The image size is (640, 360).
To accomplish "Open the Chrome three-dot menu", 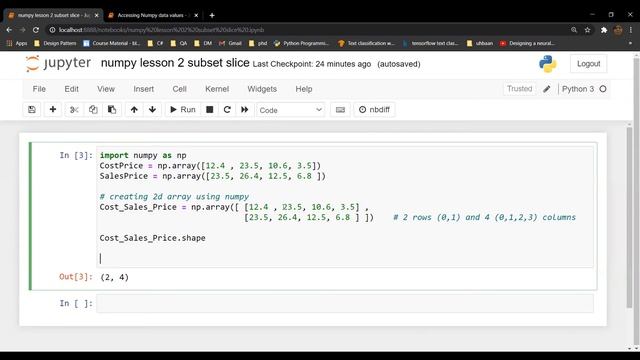I will click(631, 30).
